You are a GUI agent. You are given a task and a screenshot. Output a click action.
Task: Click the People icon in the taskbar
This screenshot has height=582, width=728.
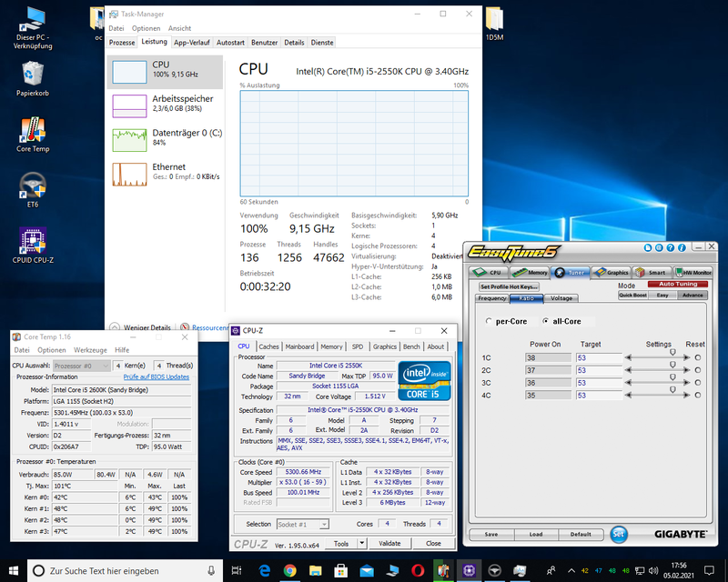pyautogui.click(x=551, y=570)
